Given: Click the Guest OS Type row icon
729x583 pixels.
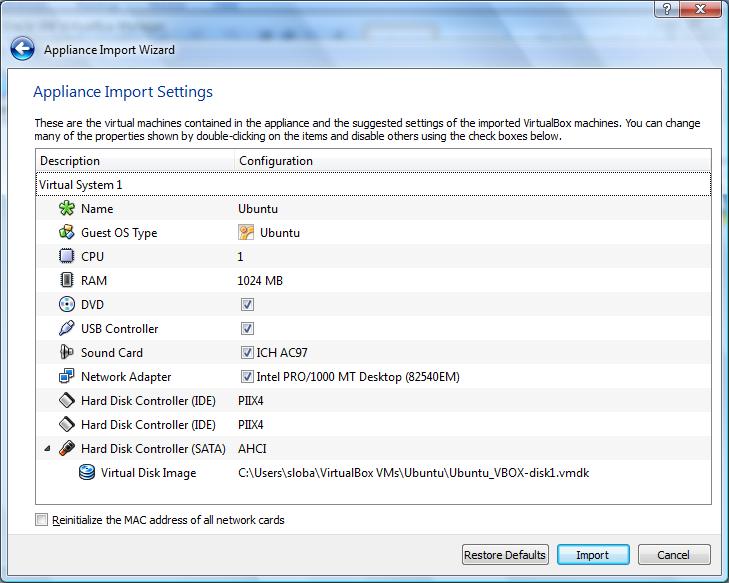Looking at the screenshot, I should 66,232.
